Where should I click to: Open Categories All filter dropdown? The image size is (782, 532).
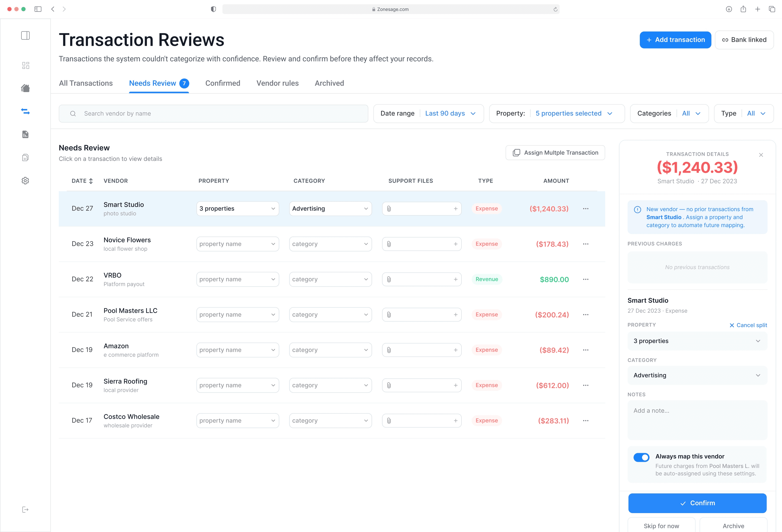pyautogui.click(x=669, y=114)
